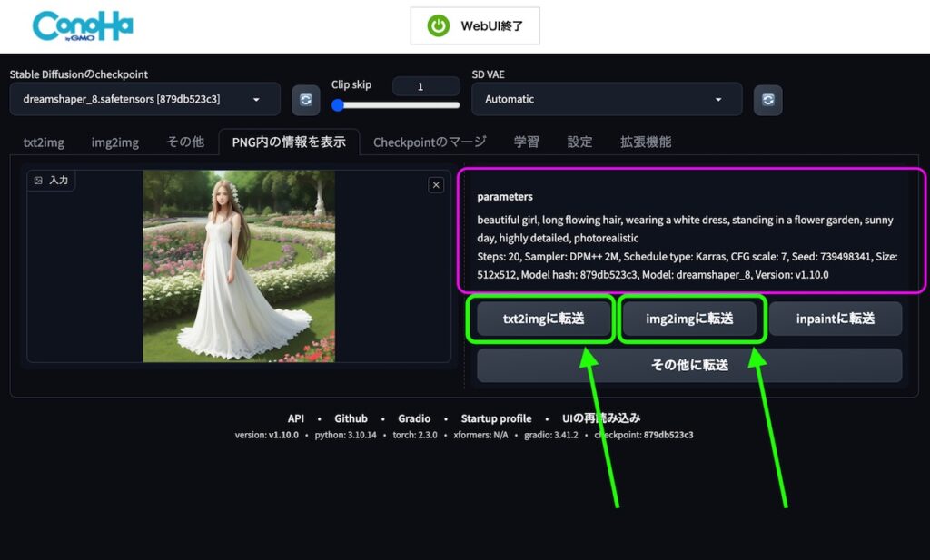Select the その他 tab
The image size is (930, 560).
click(x=185, y=142)
